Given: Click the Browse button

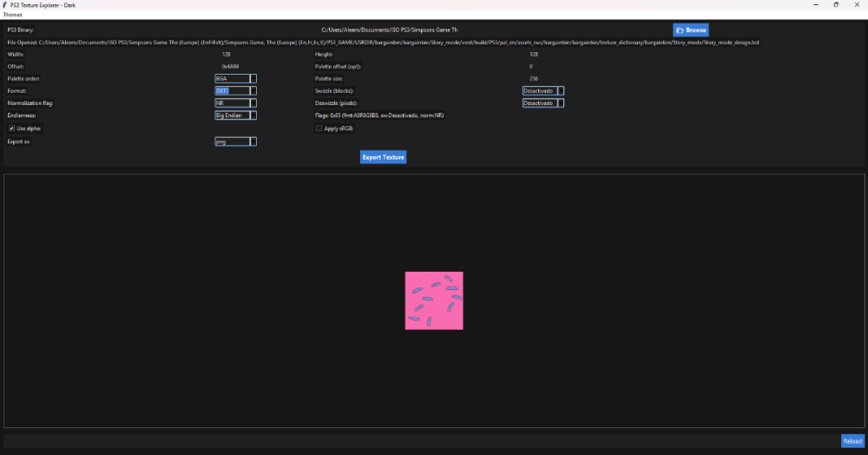Looking at the screenshot, I should [690, 30].
